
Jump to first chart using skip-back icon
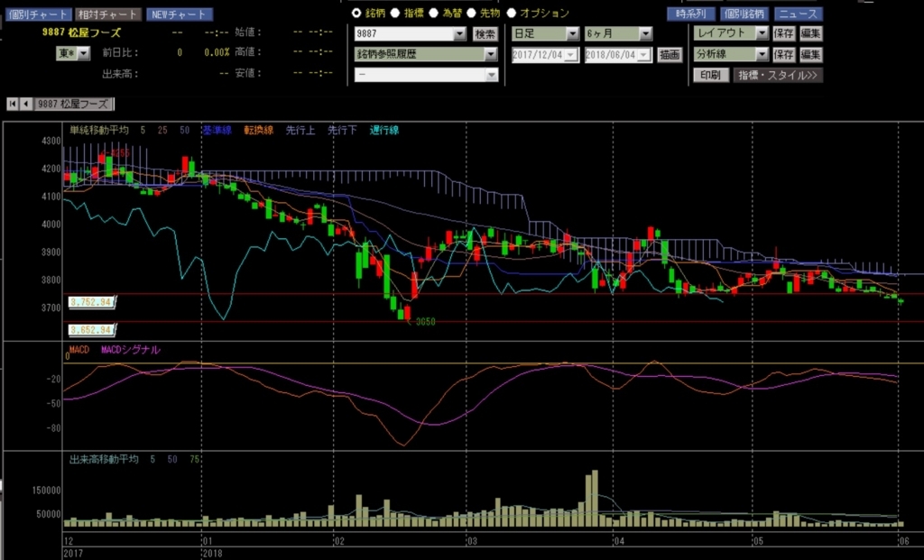[13, 105]
